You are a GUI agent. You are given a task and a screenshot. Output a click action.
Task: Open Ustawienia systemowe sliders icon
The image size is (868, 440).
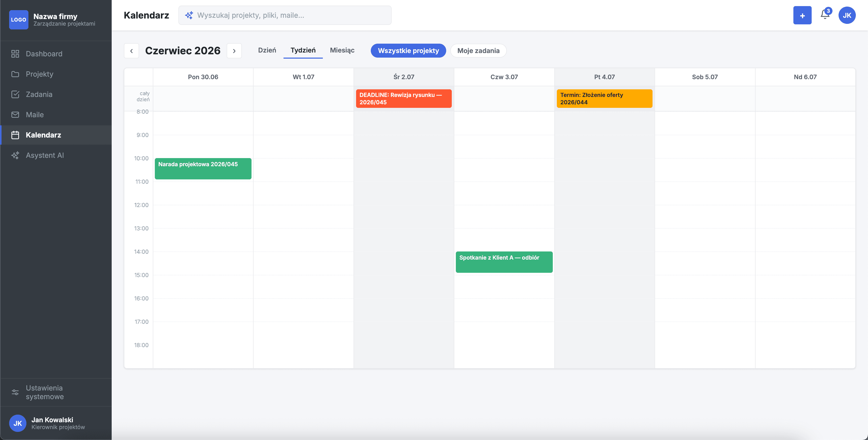coord(15,392)
